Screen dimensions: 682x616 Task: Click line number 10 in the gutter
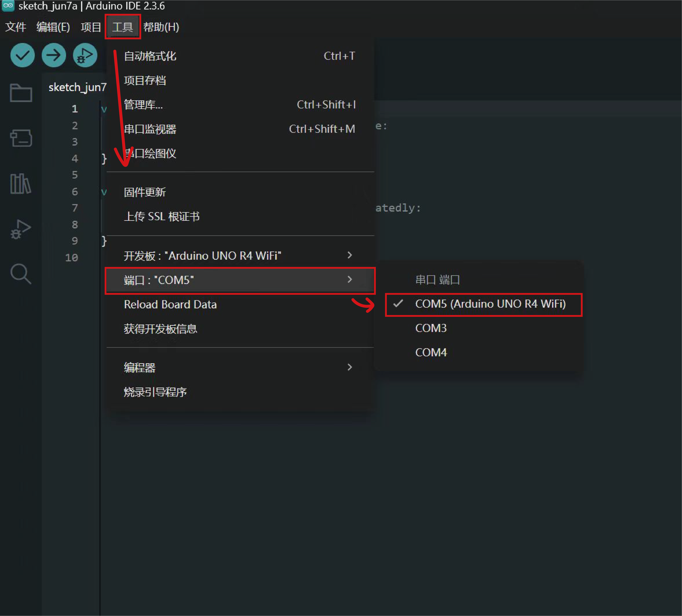[72, 258]
